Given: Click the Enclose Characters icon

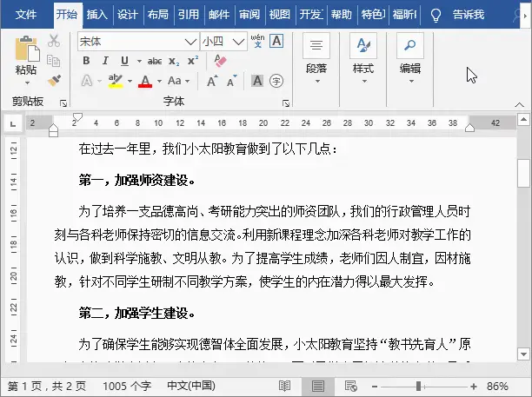Looking at the screenshot, I should [276, 81].
